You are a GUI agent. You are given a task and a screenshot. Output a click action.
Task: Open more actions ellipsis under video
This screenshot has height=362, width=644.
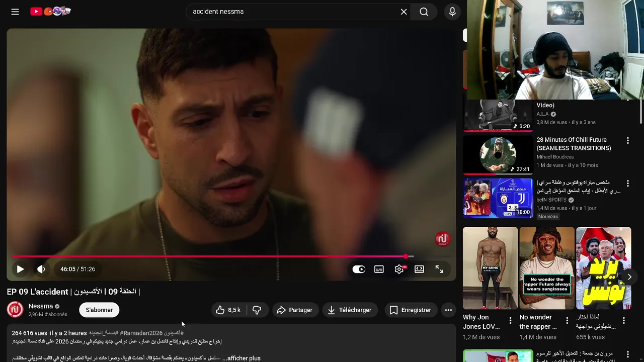point(448,310)
